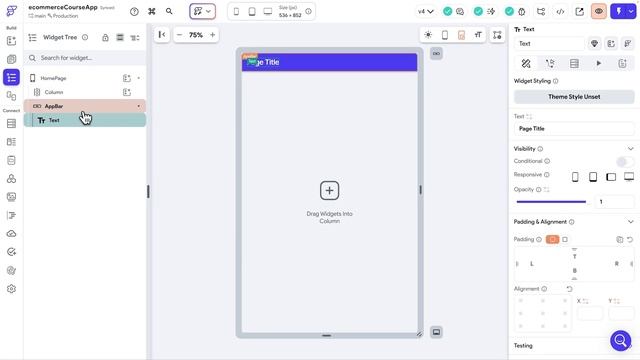Image resolution: width=640 pixels, height=360 pixels.
Task: Collapse the widget panel from canvas toolbar
Action: [162, 35]
